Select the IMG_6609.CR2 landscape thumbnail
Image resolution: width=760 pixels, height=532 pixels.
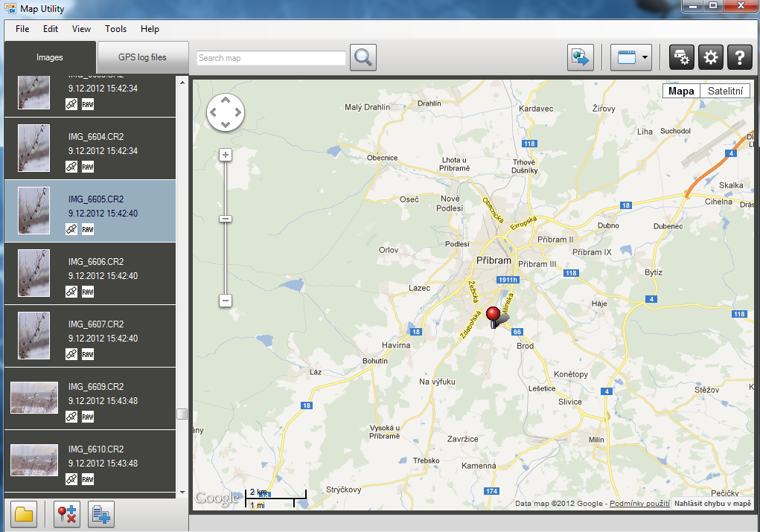tap(34, 398)
